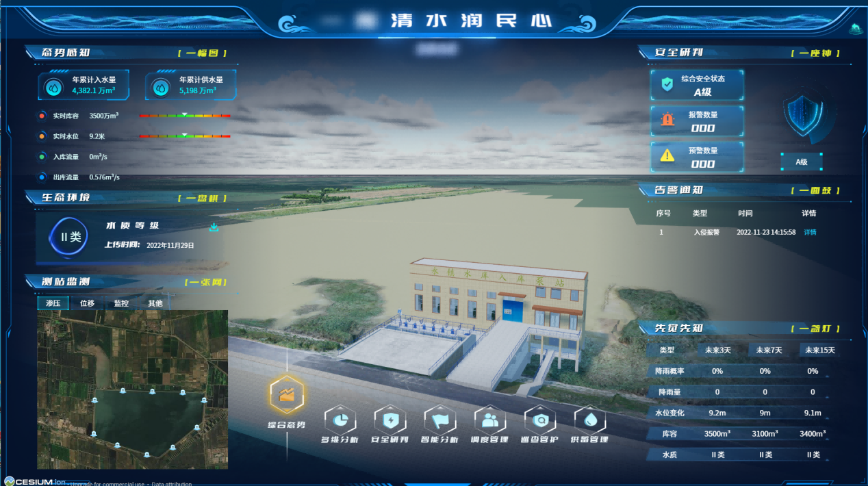The image size is (868, 486).
Task: Open 详情 link for intrusion alarm
Action: pos(810,232)
